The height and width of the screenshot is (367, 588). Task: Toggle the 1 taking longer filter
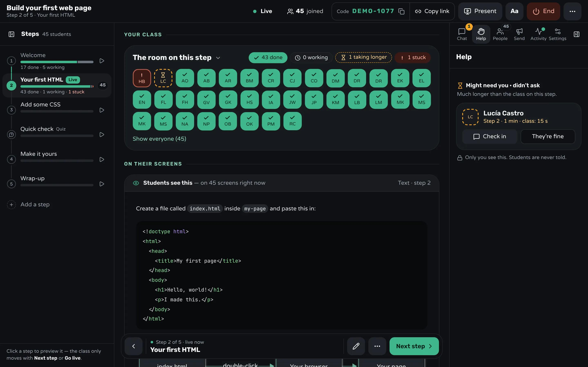point(363,57)
